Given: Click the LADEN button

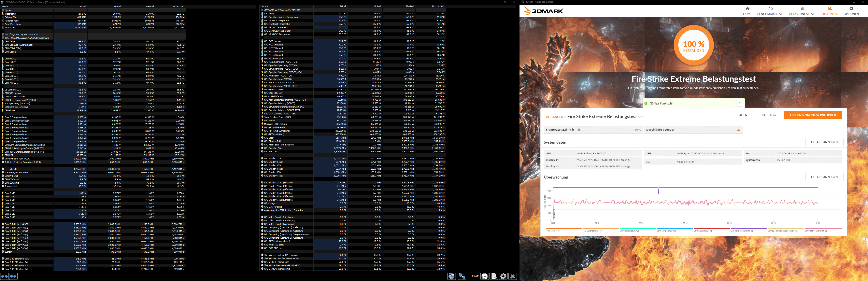Looking at the screenshot, I should (742, 115).
